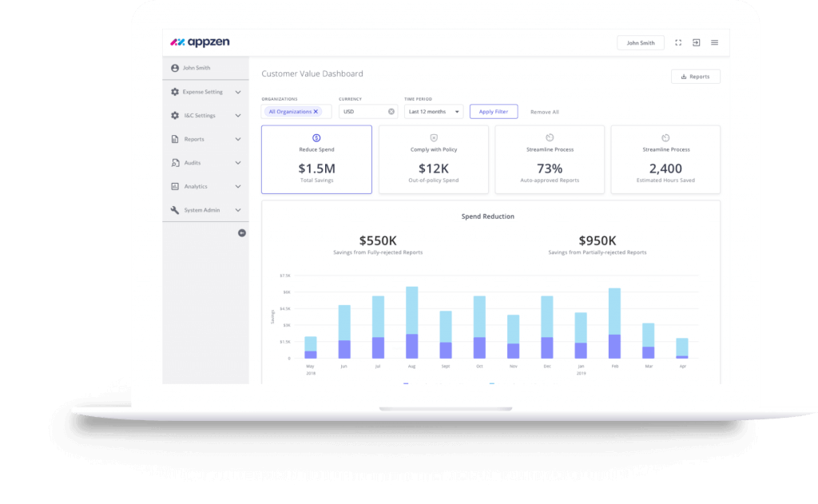Expand the Audits menu chevron
The image size is (818, 504).
point(237,162)
